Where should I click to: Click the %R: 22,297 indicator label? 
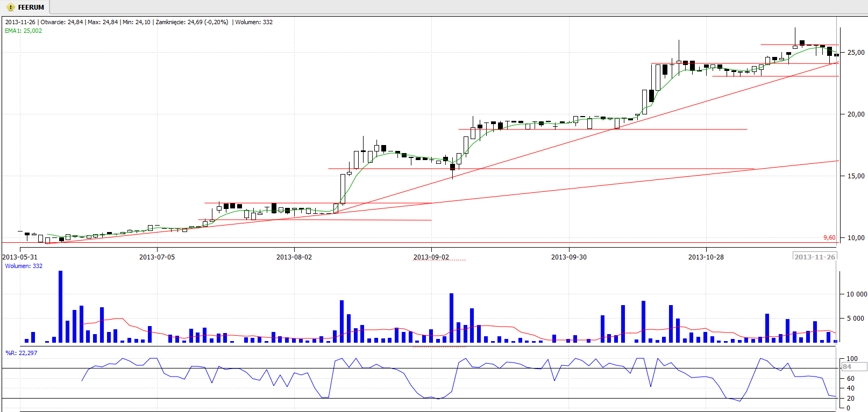click(x=22, y=353)
